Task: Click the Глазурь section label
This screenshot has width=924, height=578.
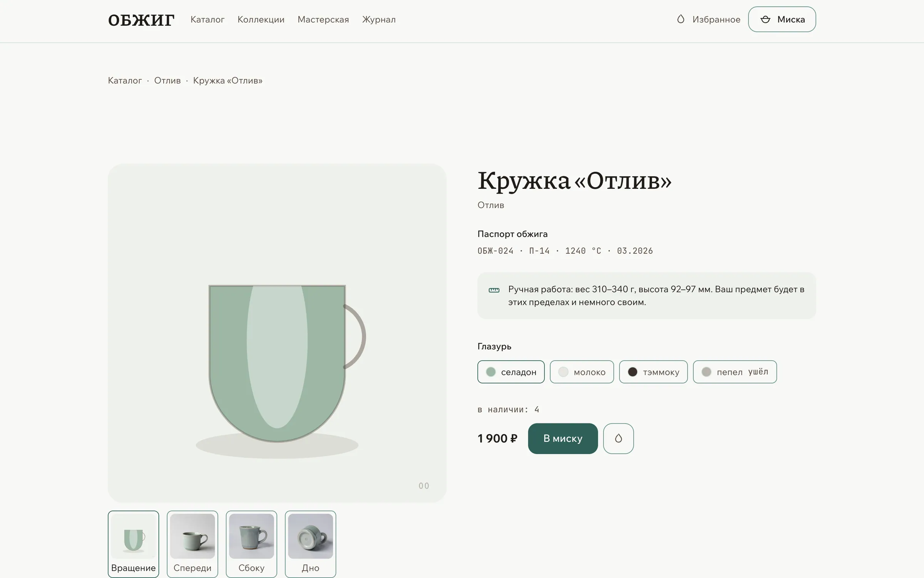Action: coord(494,346)
